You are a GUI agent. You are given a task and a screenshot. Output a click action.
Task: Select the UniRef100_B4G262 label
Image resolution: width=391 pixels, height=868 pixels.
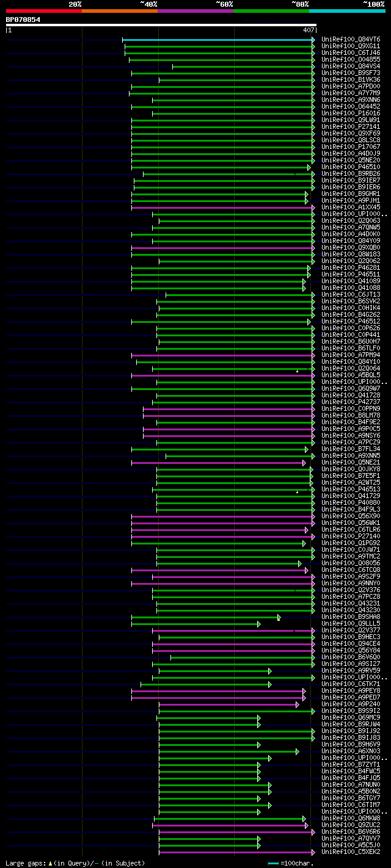[x=350, y=315]
